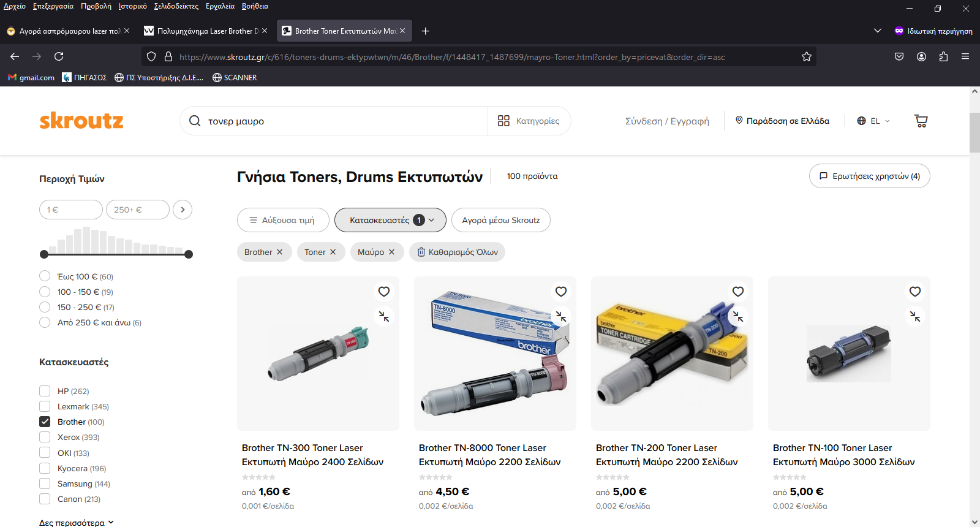Open Σύνδεση / Εγγραφή login link

pyautogui.click(x=667, y=121)
